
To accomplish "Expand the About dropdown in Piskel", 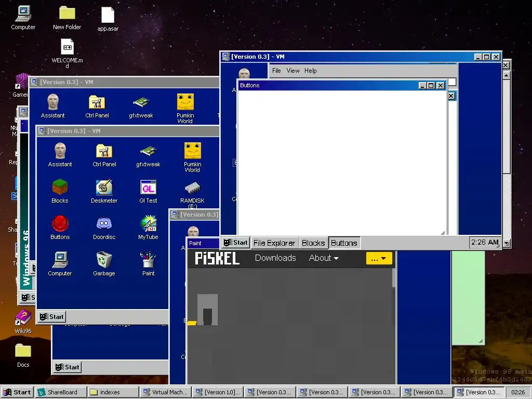I will point(324,258).
